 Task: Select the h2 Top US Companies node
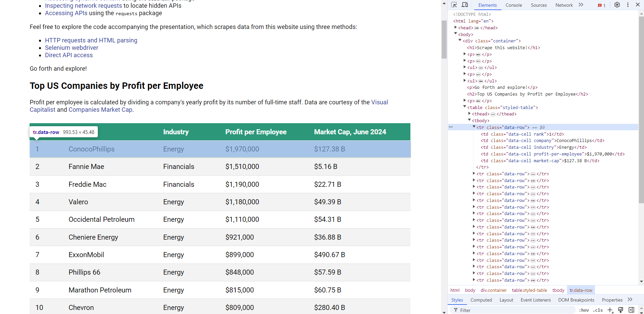pyautogui.click(x=527, y=94)
